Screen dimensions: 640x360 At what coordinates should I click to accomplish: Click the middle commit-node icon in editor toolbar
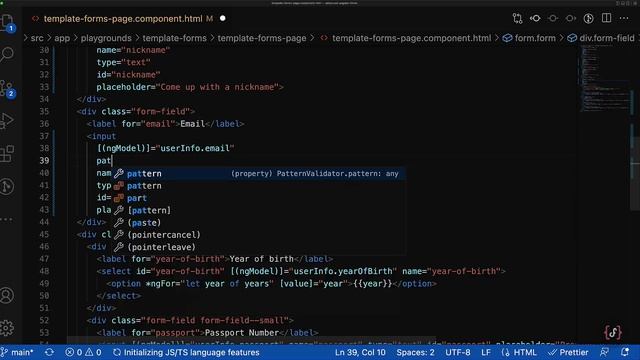pyautogui.click(x=553, y=18)
